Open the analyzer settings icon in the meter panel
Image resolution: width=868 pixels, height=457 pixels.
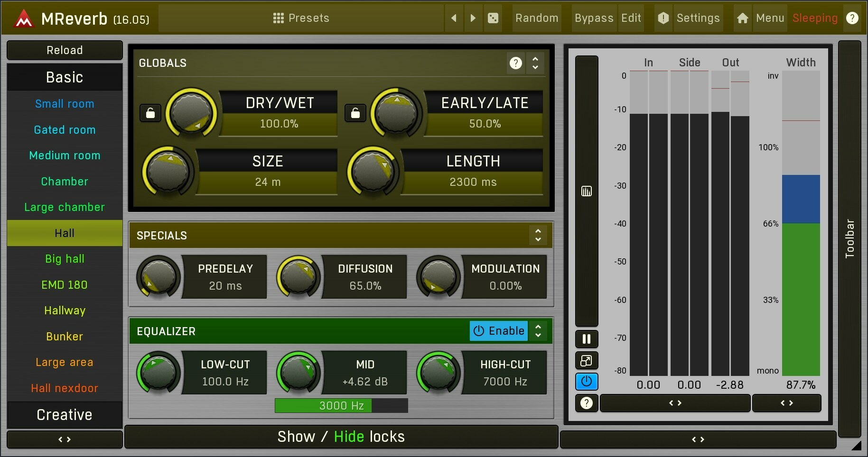click(x=587, y=192)
